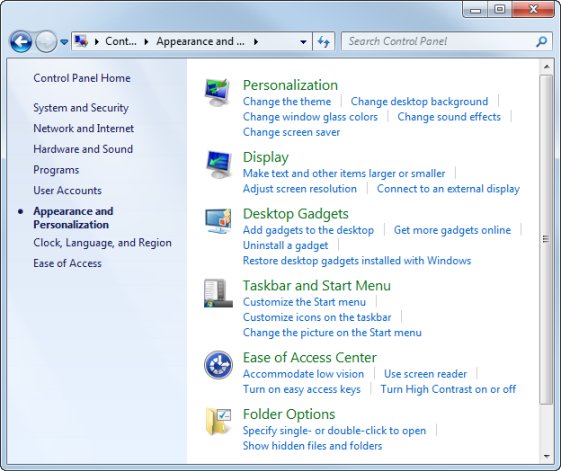Click Change window glass colors
Image resolution: width=561 pixels, height=471 pixels.
[x=310, y=117]
